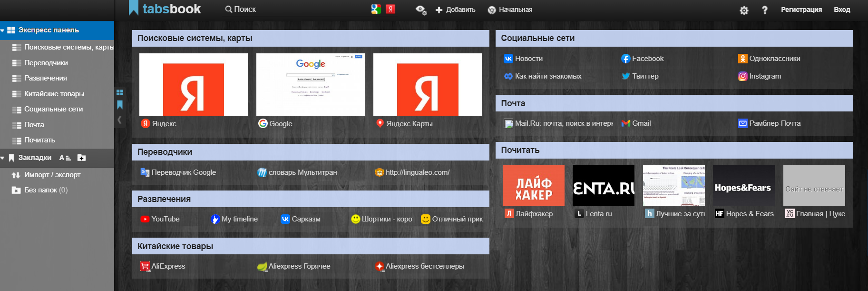Switch to bookmarks view icon on sidebar edge
This screenshot has height=291, width=868.
[x=120, y=104]
